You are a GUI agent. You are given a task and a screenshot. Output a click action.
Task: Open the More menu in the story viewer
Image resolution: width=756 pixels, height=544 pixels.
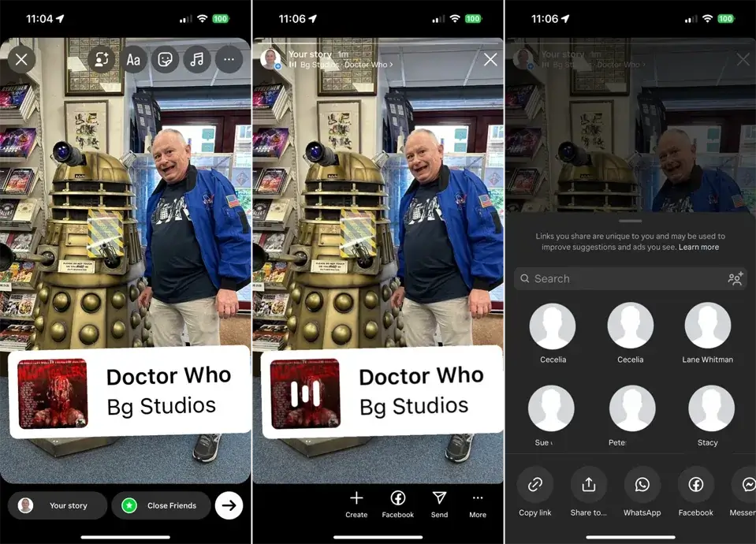coord(478,505)
